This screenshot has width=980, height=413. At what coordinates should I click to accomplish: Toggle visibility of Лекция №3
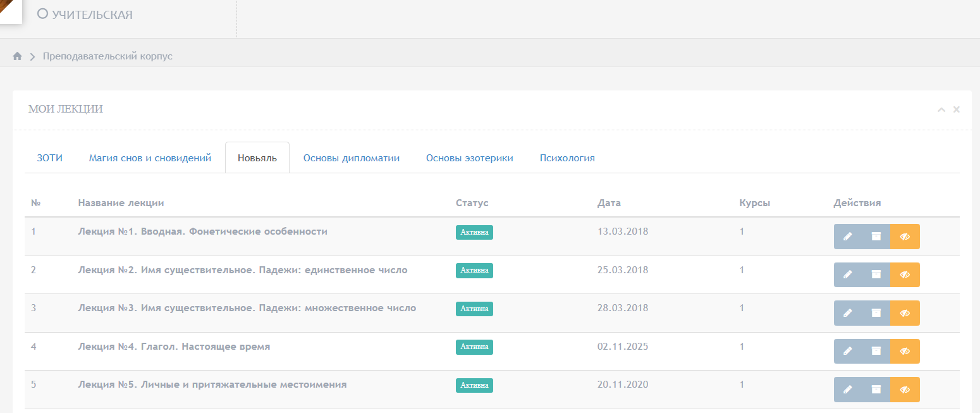click(905, 313)
